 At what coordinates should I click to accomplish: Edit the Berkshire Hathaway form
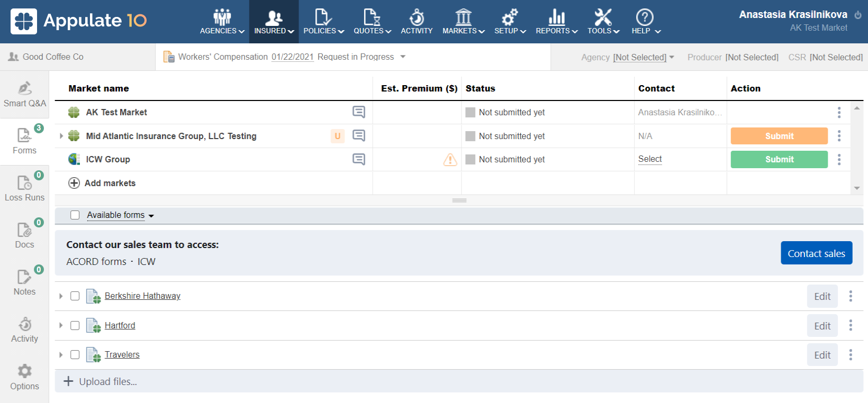click(x=822, y=296)
